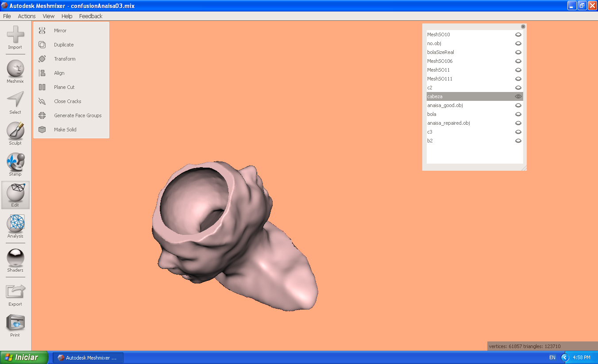Select cabeza row in object browser
Screen dimensions: 598x364
pyautogui.click(x=475, y=96)
